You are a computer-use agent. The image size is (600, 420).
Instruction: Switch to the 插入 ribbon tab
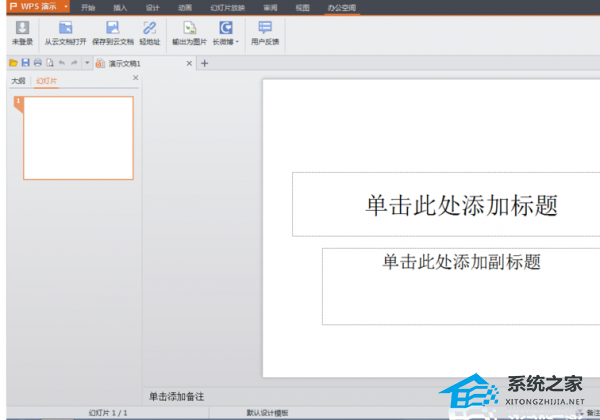(x=120, y=6)
